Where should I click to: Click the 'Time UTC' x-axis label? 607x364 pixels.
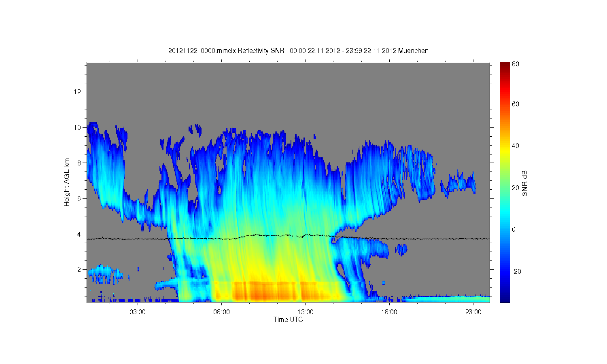288,320
